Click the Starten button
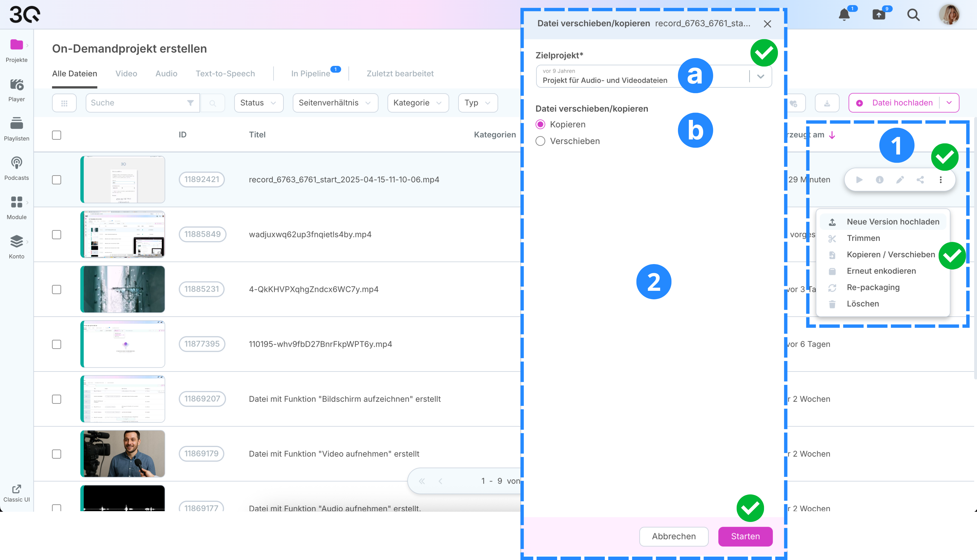Screen dimensions: 977x560 click(x=745, y=536)
